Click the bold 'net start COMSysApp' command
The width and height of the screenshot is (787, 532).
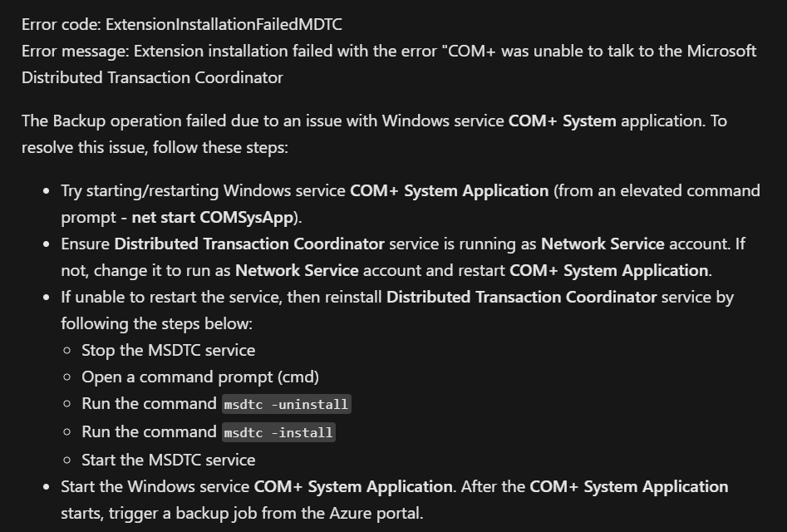point(212,217)
